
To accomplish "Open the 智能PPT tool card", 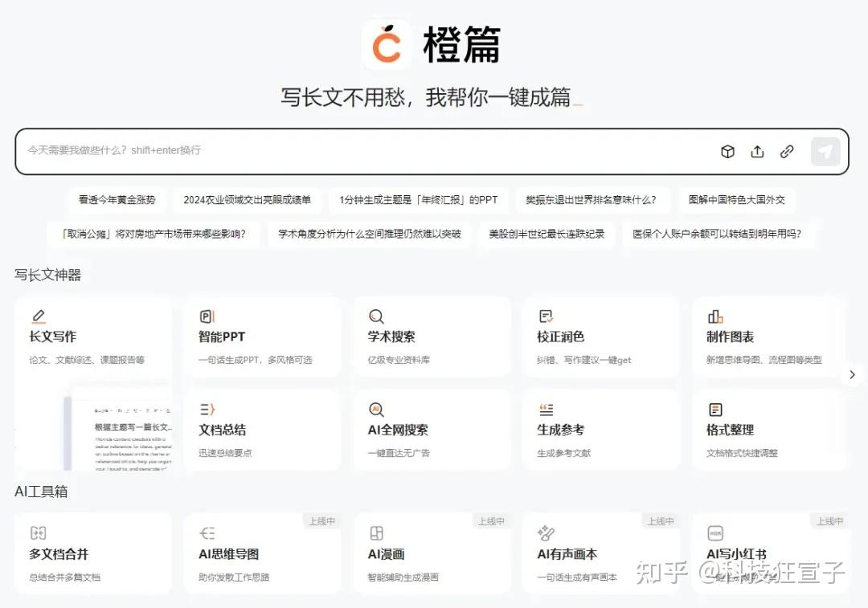I will [262, 338].
